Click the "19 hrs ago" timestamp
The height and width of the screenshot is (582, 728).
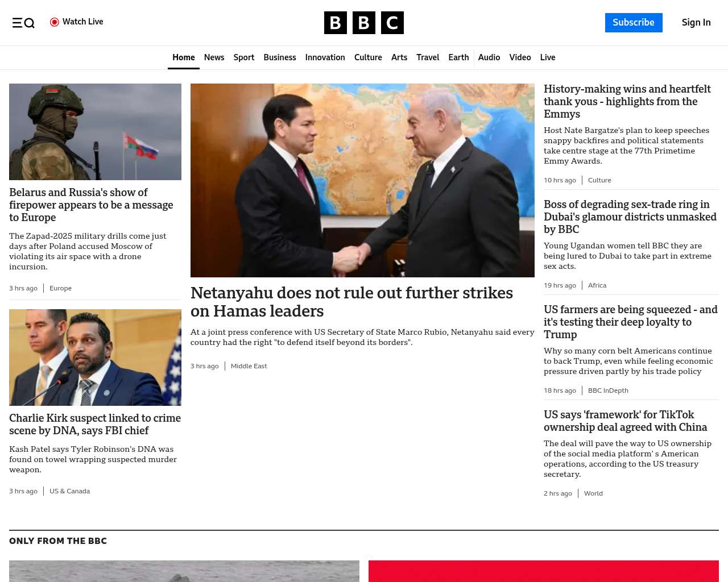tap(560, 285)
